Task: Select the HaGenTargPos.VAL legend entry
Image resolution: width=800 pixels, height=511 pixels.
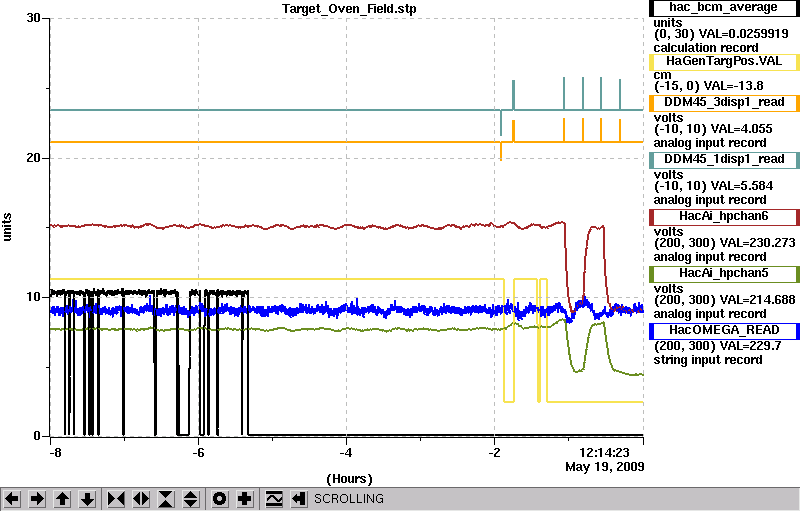Action: 723,62
